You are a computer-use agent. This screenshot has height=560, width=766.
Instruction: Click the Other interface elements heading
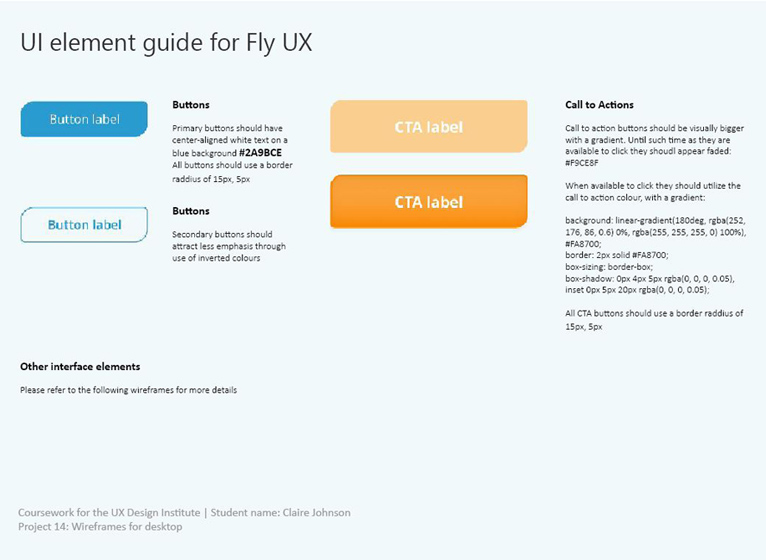80,366
